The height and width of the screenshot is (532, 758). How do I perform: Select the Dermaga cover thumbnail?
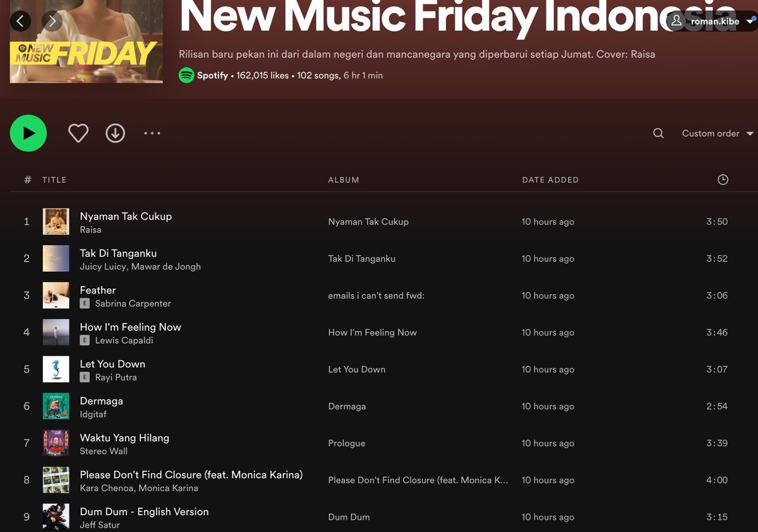[x=56, y=406]
